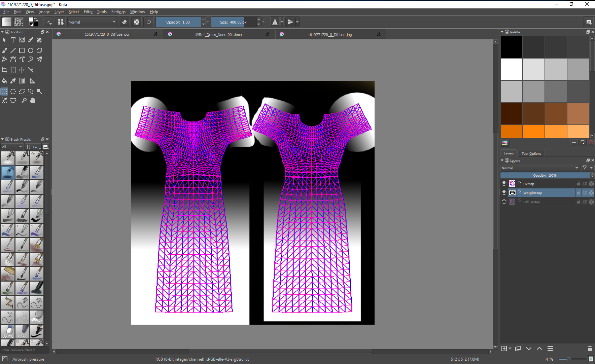Image resolution: width=595 pixels, height=364 pixels.
Task: Select the Gradient tool
Action: tap(22, 81)
